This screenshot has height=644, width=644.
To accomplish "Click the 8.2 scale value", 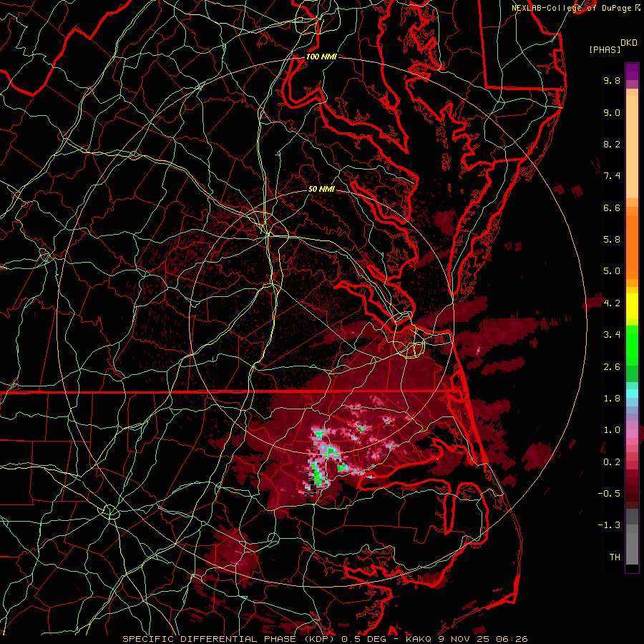I will coord(612,144).
